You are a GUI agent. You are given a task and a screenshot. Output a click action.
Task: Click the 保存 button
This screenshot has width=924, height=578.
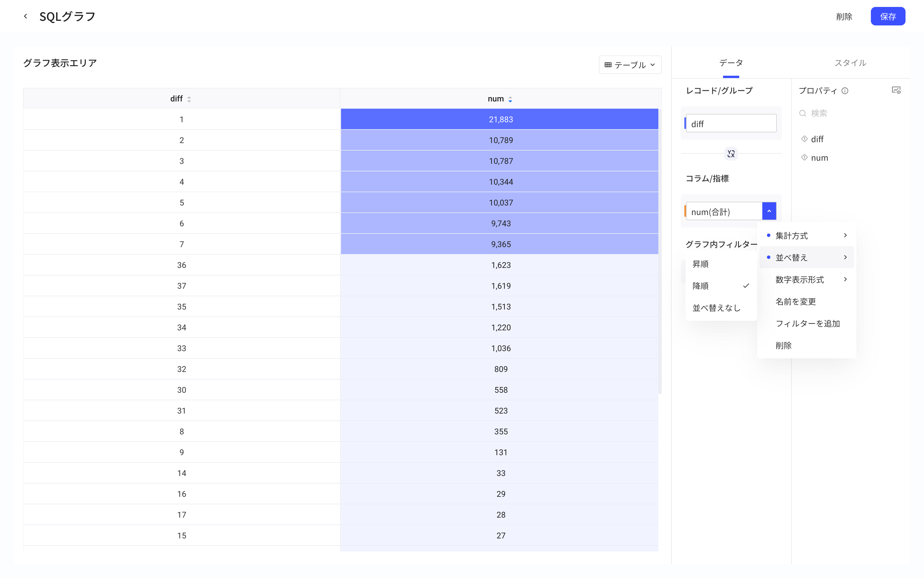888,16
